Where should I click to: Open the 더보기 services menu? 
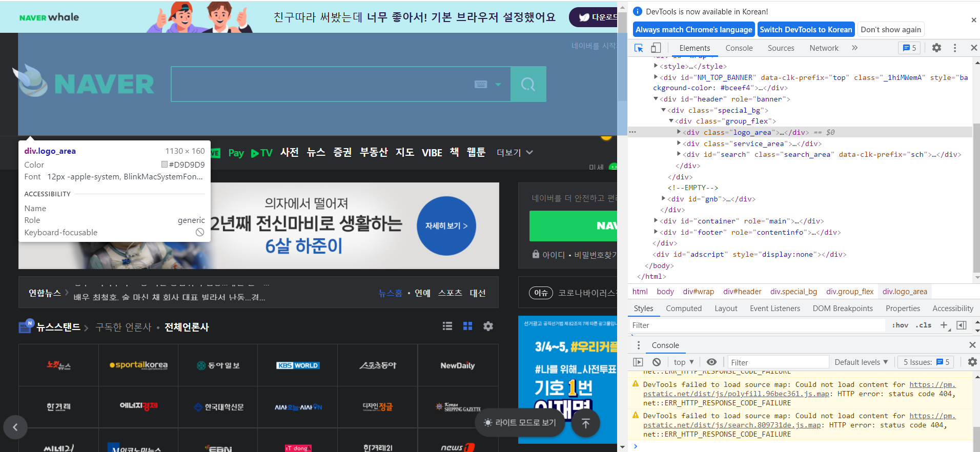(515, 153)
